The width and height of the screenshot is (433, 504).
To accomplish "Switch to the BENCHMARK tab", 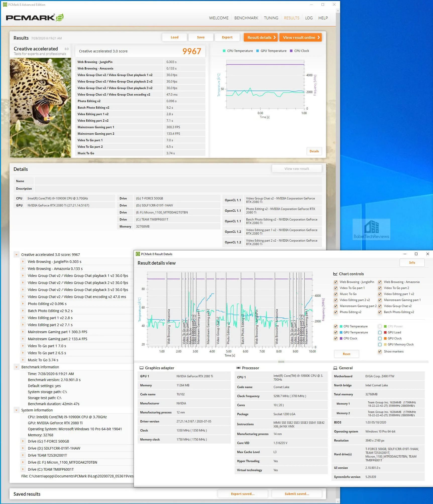I will point(246,18).
